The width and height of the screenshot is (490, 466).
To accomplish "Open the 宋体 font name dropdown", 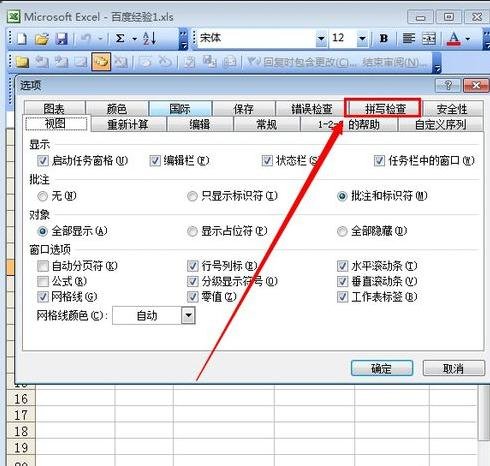I will coord(321,39).
